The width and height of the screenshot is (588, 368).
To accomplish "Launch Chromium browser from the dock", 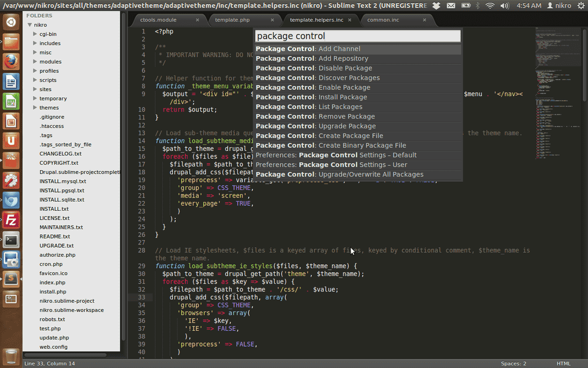I will (11, 201).
